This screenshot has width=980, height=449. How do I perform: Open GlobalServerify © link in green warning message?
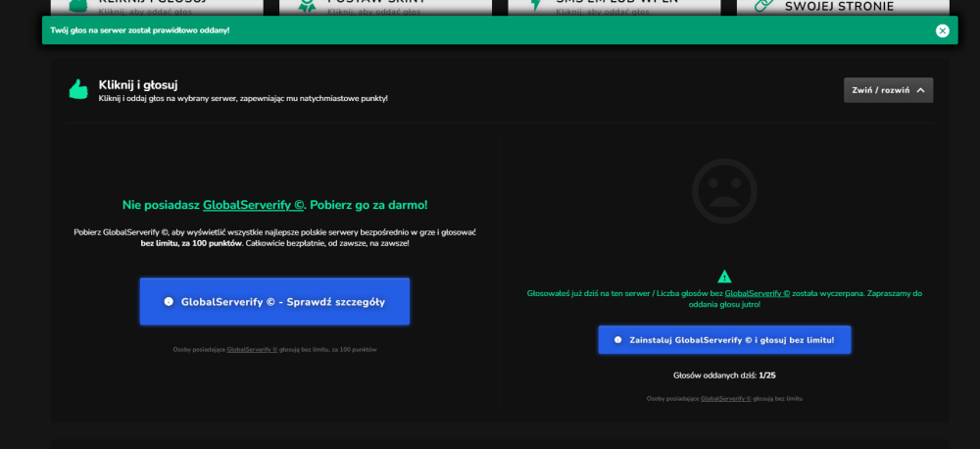point(758,293)
